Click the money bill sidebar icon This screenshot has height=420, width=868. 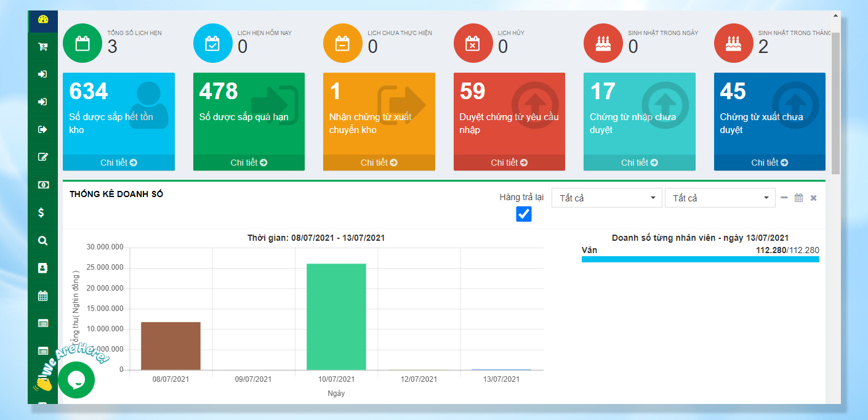tap(42, 185)
